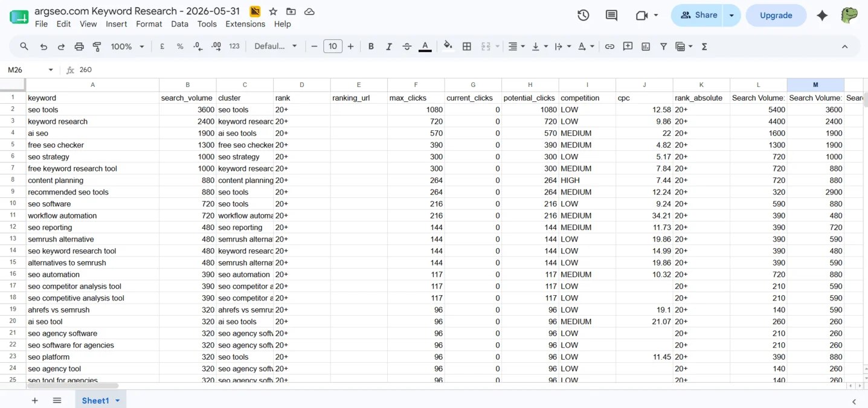Open the table views dropdown
This screenshot has width=868, height=408.
(684, 46)
